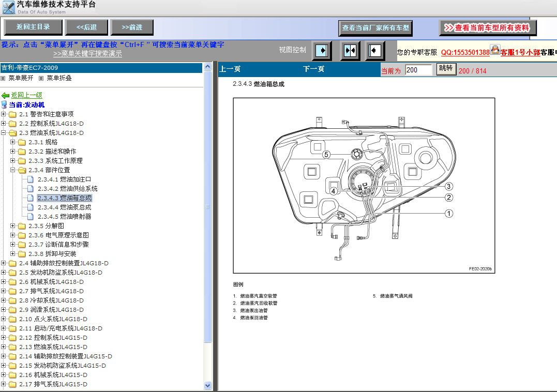Click the green back arrow icon

point(5,95)
